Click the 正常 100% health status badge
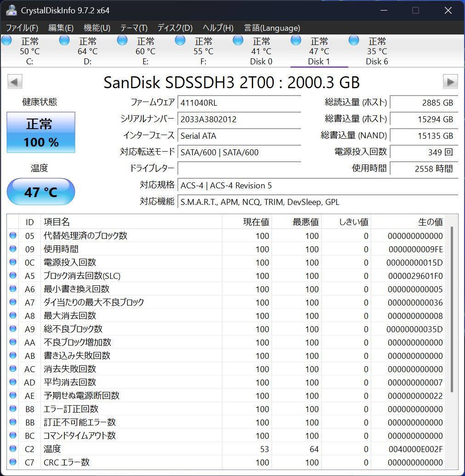This screenshot has height=476, width=465. 40,132
